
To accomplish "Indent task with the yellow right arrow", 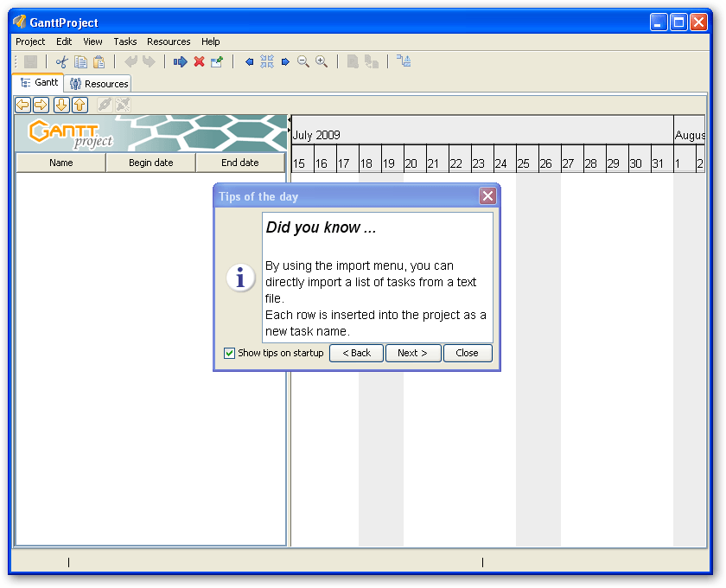I will pyautogui.click(x=41, y=105).
